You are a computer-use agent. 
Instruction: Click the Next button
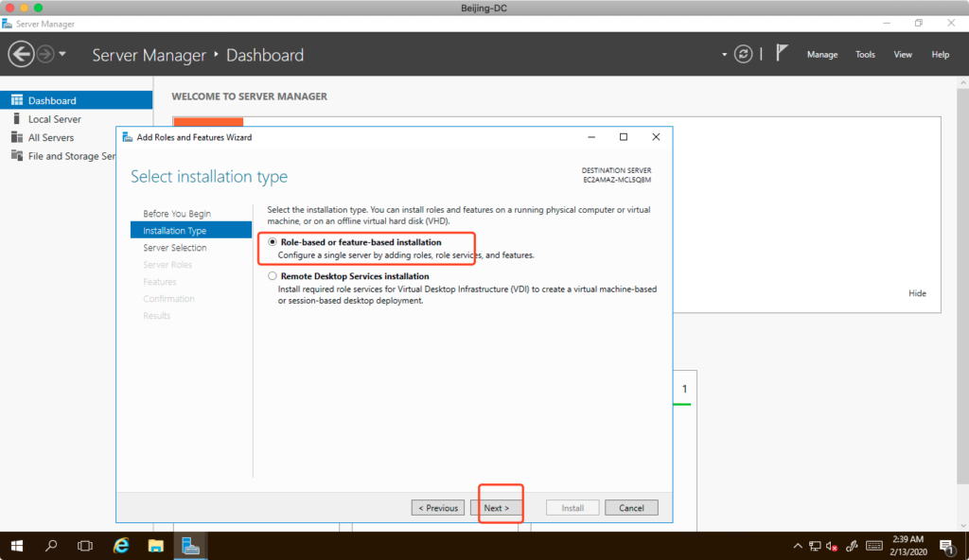(496, 508)
